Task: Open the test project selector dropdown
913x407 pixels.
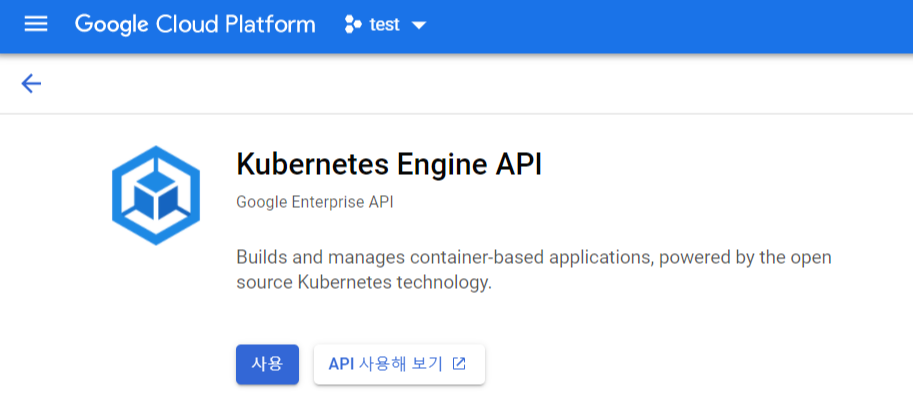Action: click(x=385, y=25)
